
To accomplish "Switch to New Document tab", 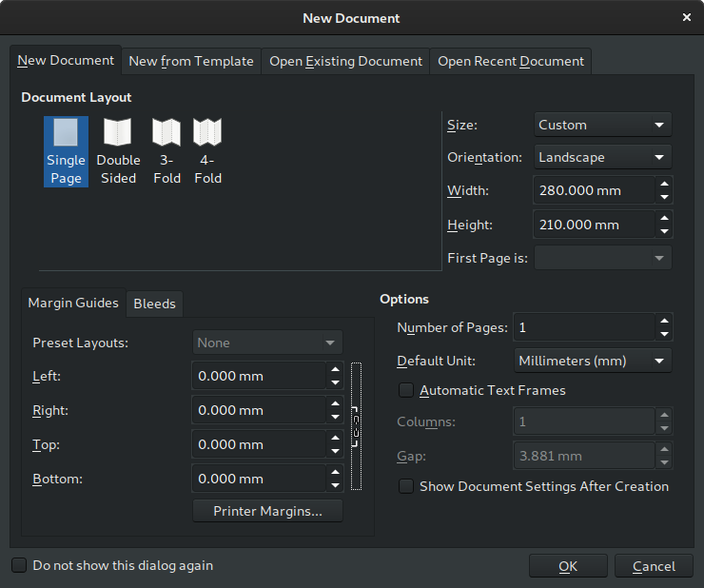I will (66, 60).
